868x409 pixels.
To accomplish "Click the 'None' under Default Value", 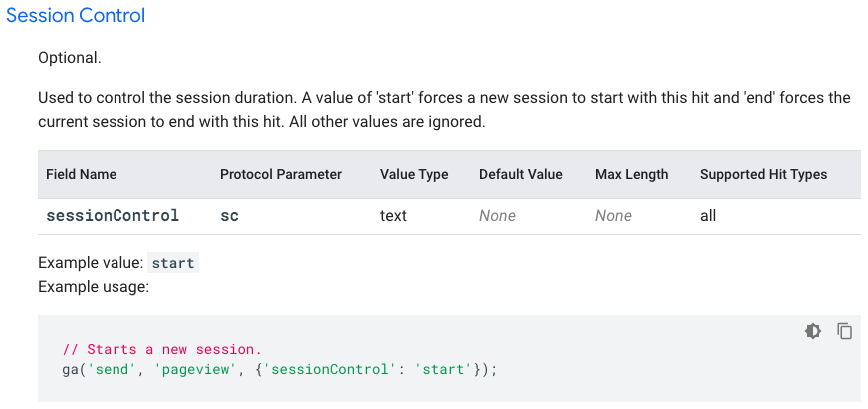I will tap(498, 215).
